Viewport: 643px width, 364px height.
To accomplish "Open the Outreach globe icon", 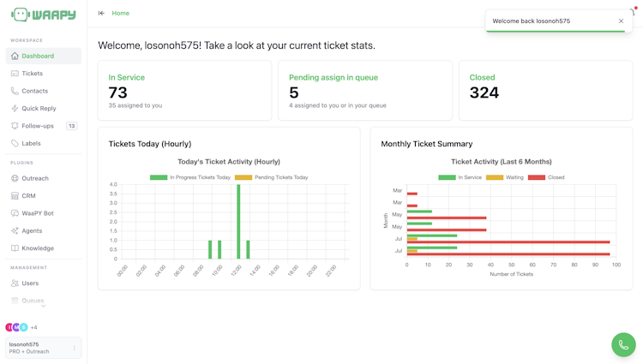I will tap(15, 178).
